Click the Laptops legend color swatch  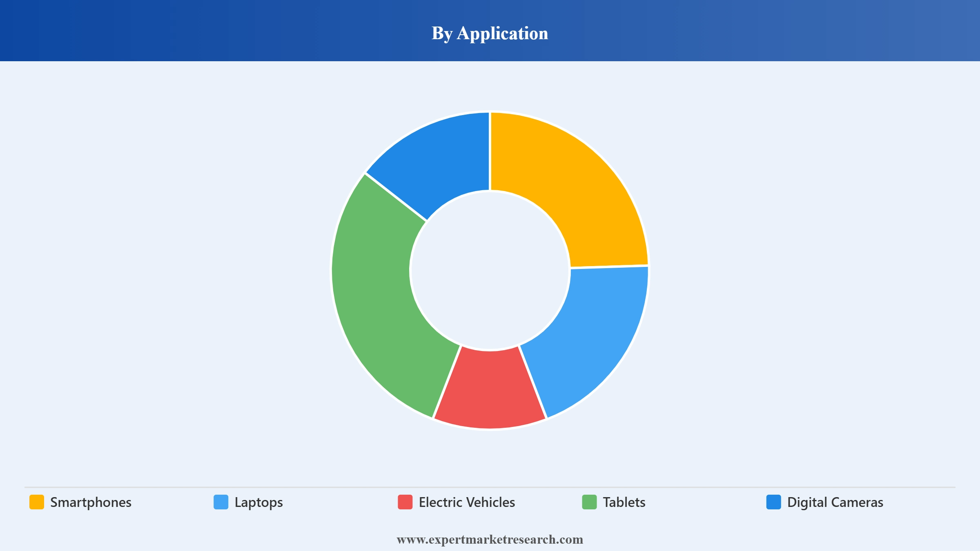[221, 502]
